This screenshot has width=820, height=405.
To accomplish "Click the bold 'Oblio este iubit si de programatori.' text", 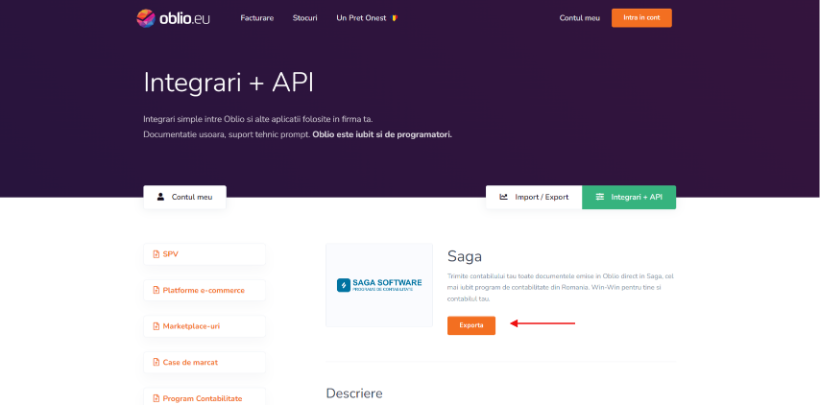I will pos(382,134).
